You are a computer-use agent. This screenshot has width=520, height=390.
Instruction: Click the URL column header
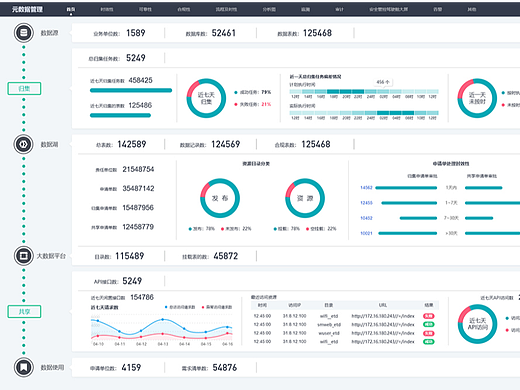[x=383, y=305]
